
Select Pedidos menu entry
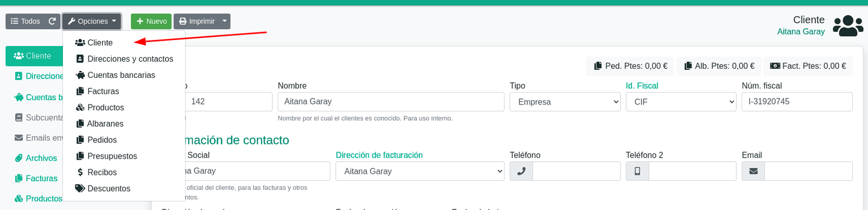click(124, 140)
